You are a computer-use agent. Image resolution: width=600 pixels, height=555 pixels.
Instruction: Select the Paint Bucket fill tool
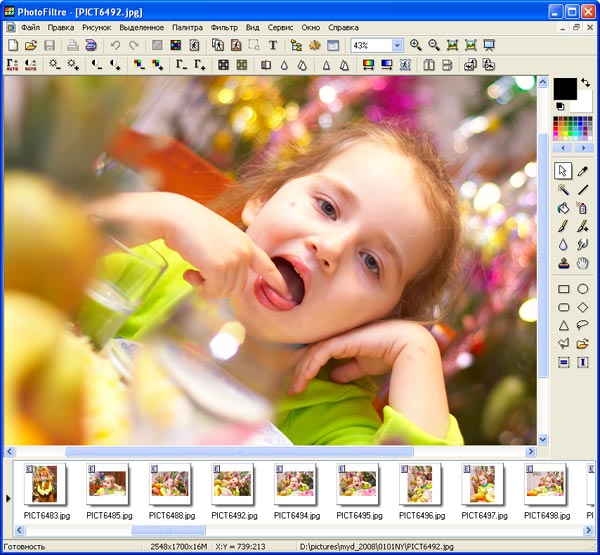tap(563, 208)
